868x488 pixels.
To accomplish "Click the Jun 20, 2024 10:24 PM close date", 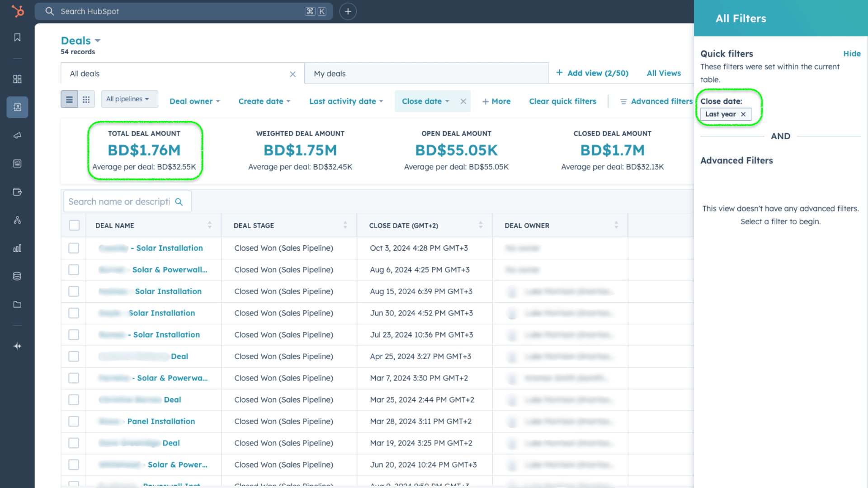I will pyautogui.click(x=423, y=465).
